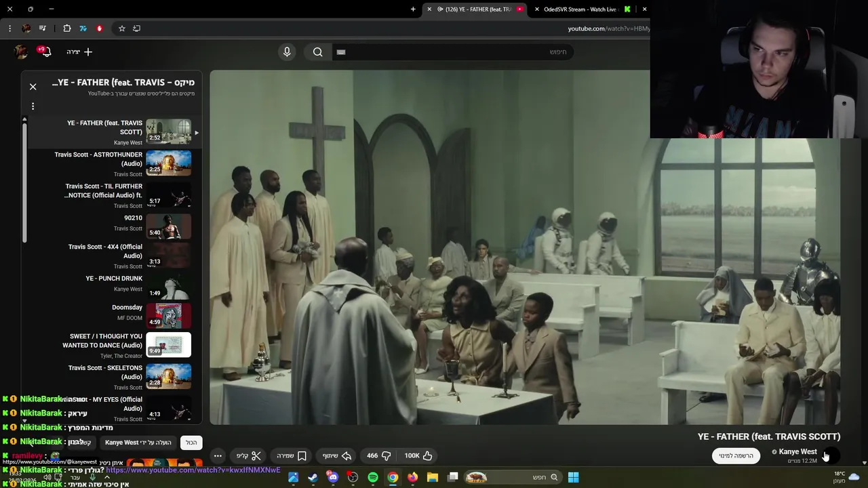Screen dimensions: 868x488
Task: Create a clip with scissors button
Action: click(248, 455)
